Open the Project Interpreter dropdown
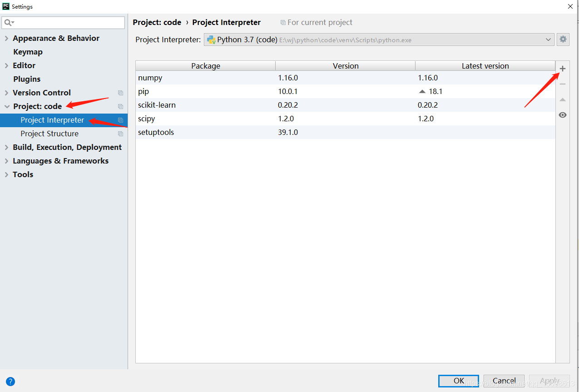579x392 pixels. (x=548, y=39)
